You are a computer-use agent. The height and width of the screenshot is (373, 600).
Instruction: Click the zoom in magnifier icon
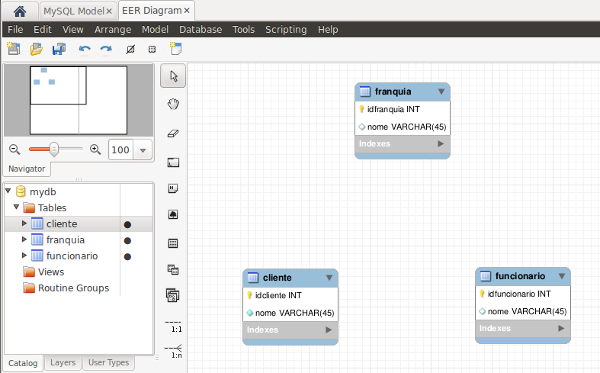(x=95, y=149)
